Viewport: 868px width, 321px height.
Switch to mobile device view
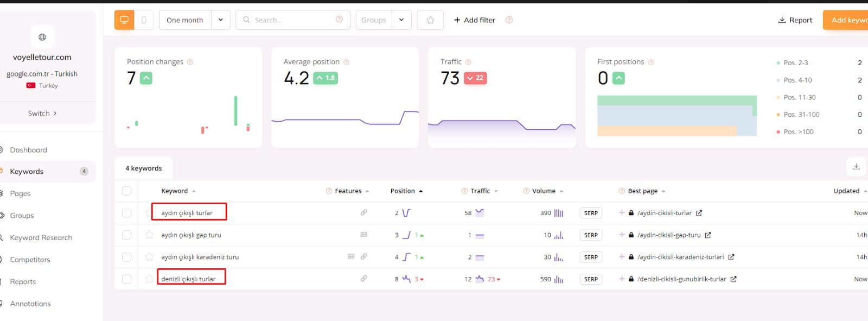pyautogui.click(x=144, y=20)
